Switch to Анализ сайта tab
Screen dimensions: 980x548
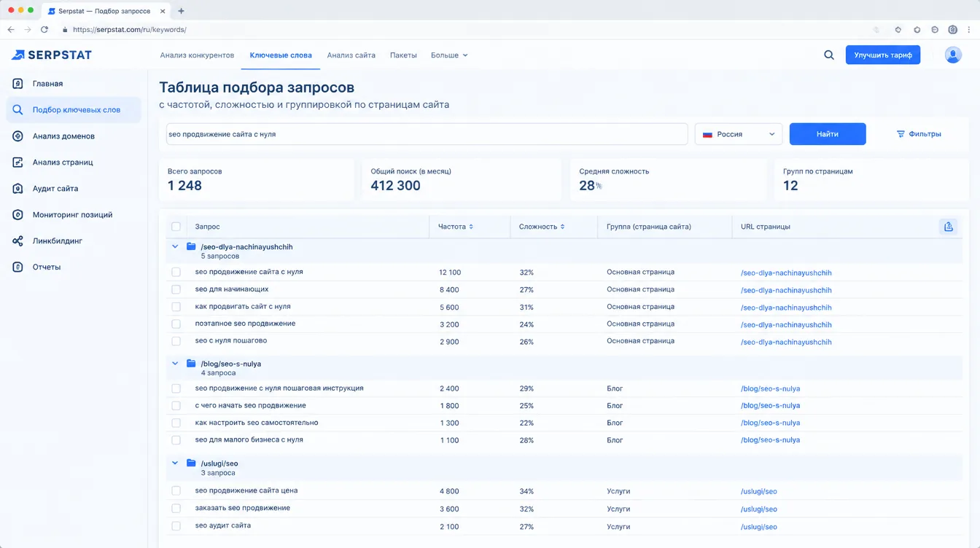[351, 55]
